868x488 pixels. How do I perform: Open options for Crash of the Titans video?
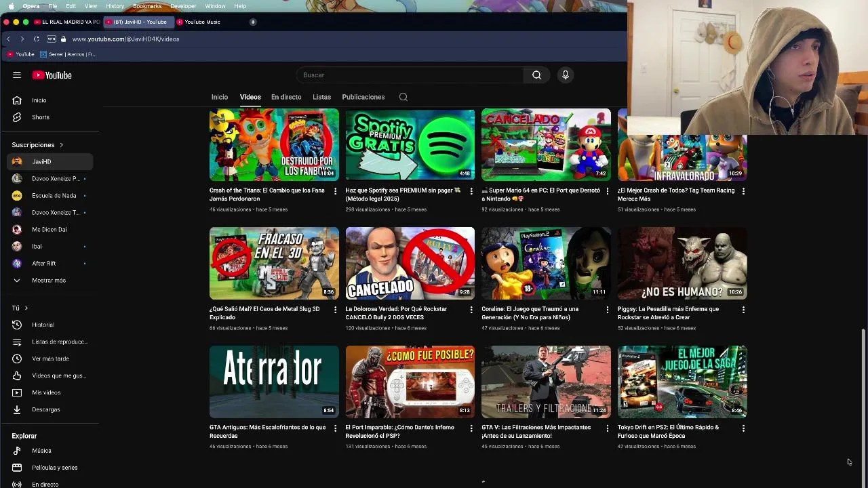[x=335, y=192]
